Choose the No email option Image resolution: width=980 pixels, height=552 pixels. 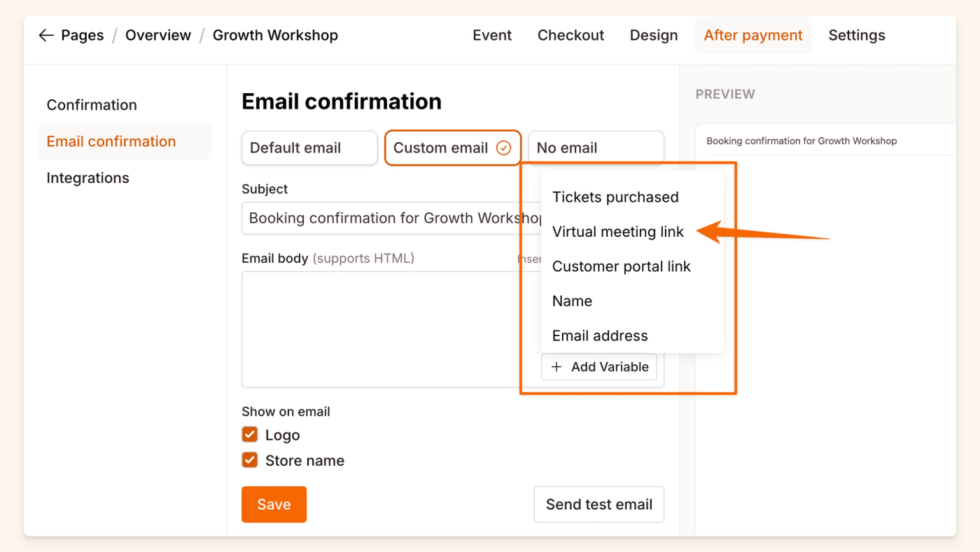click(595, 148)
